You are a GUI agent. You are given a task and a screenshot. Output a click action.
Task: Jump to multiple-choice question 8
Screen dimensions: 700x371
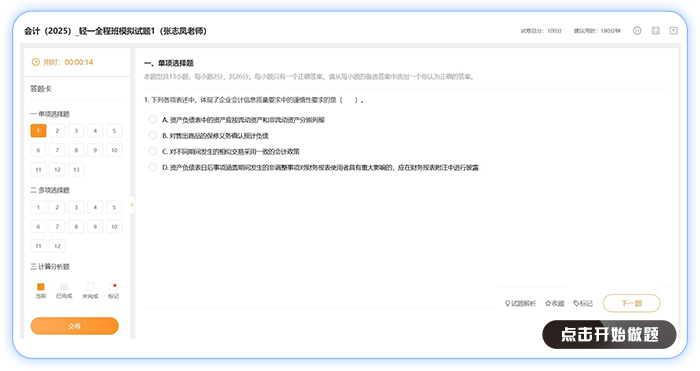point(76,226)
